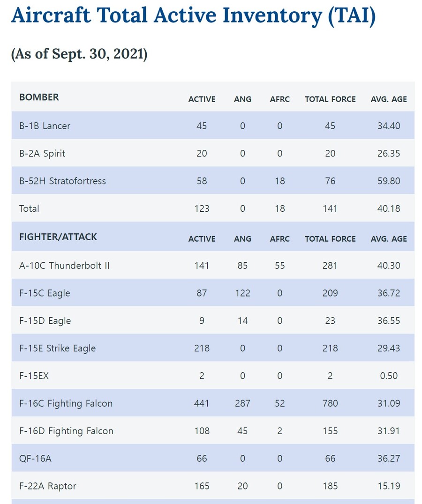This screenshot has height=504, width=422.
Task: Click TOTAL FORCE header in the FIGHTER/ATTACK section
Action: pyautogui.click(x=330, y=239)
